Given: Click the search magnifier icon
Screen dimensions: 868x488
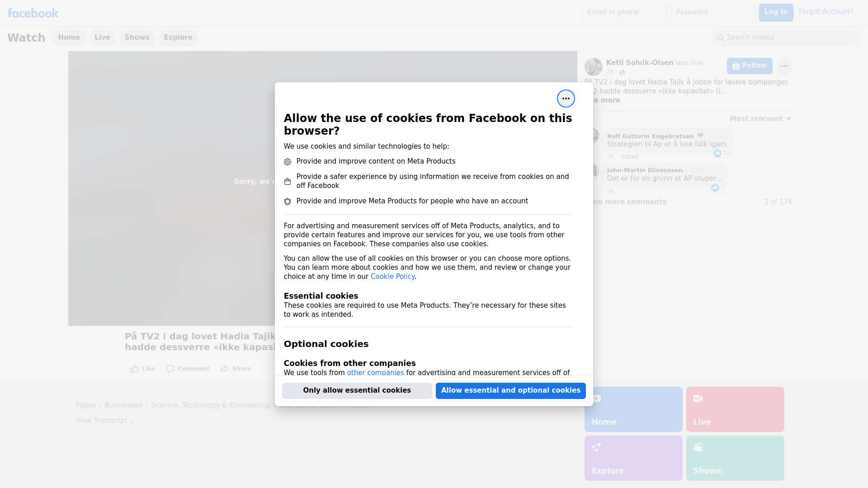Looking at the screenshot, I should click(x=720, y=38).
